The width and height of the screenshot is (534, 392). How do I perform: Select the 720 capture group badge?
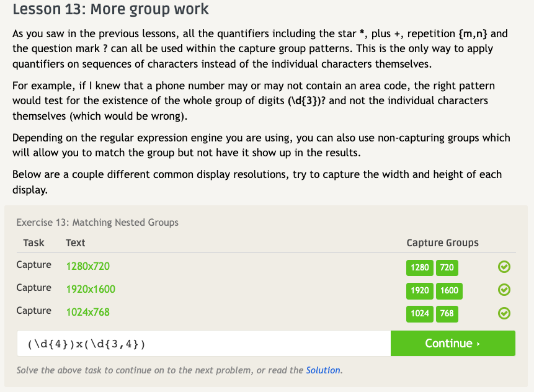447,267
